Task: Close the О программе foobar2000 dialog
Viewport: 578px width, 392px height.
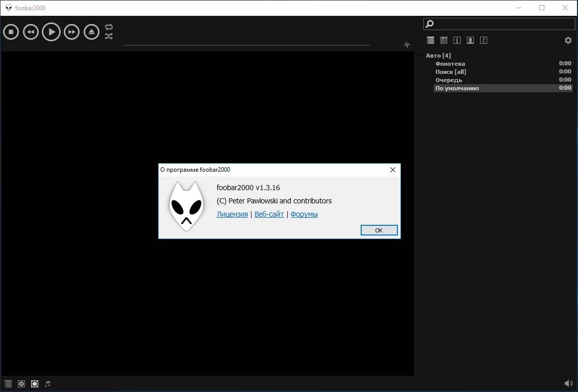Action: click(393, 170)
